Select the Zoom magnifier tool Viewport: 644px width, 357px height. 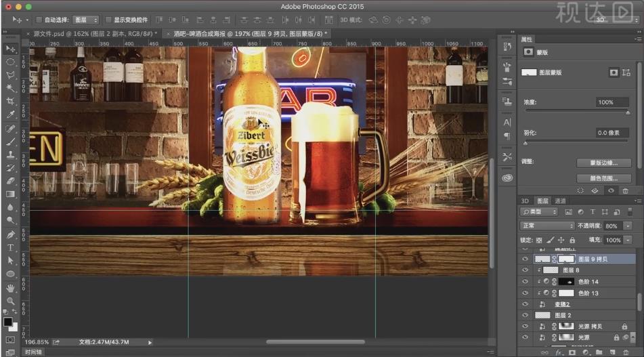point(11,301)
